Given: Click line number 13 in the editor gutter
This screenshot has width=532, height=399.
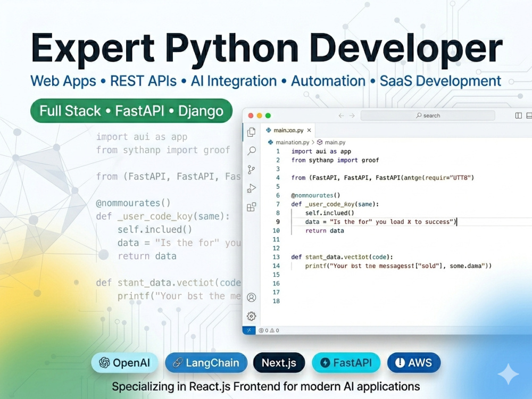Looking at the screenshot, I should click(x=276, y=257).
